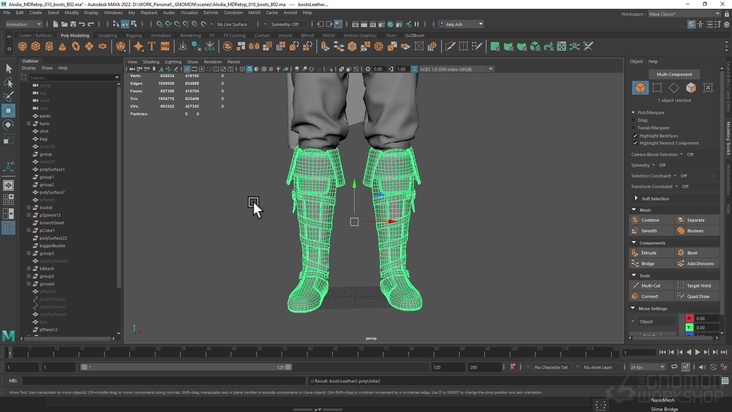
Task: Collapse the Tools section in toolkit
Action: tap(633, 276)
